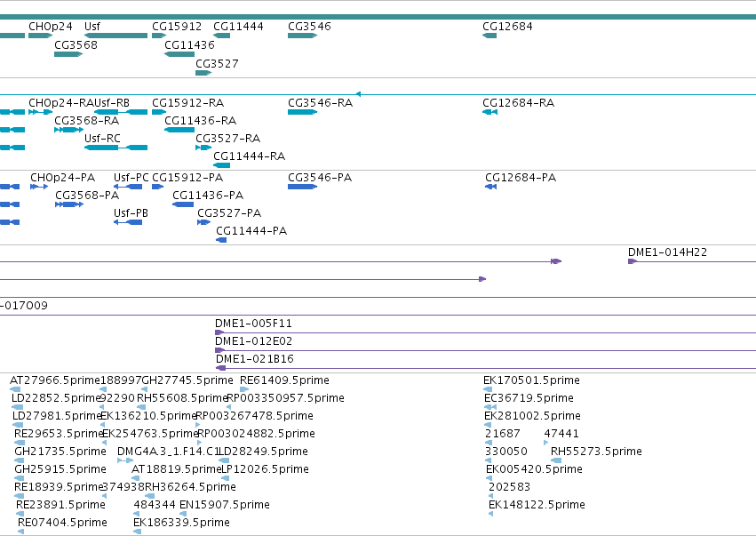The height and width of the screenshot is (536, 756).
Task: Click the CG15912 gene label
Action: click(177, 27)
